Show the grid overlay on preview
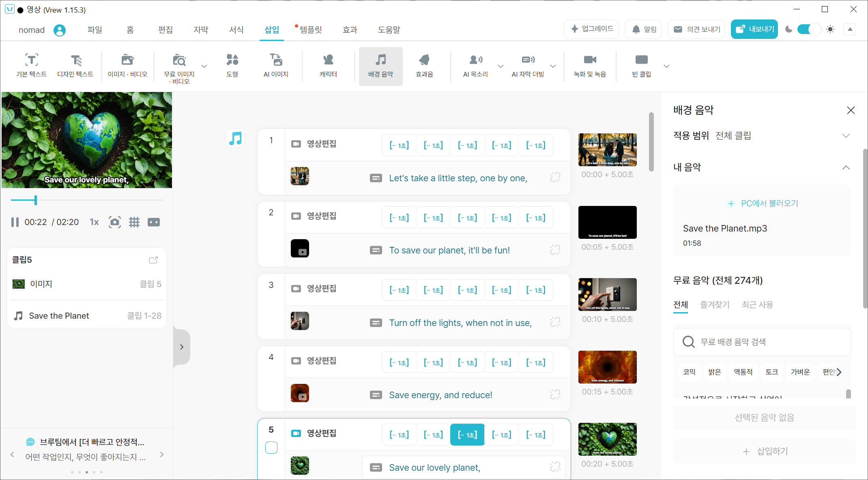868x480 pixels. [134, 222]
